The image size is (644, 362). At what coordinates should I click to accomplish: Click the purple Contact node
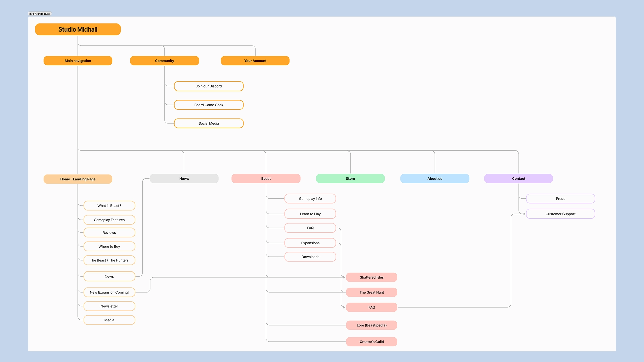coord(518,178)
